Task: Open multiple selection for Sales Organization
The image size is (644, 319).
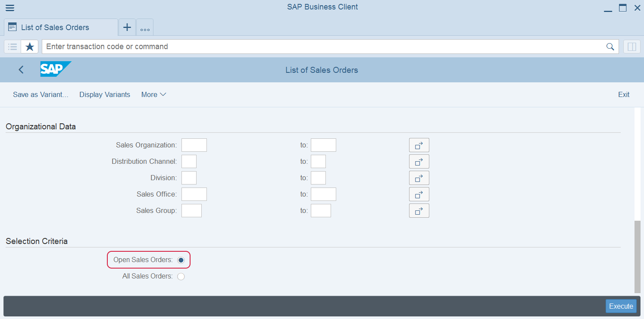Action: coord(419,145)
